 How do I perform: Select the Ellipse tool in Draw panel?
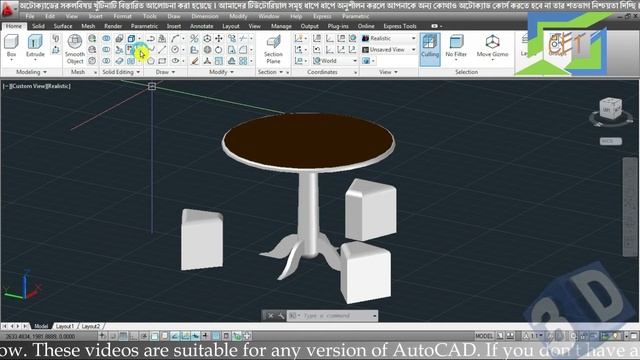click(175, 61)
